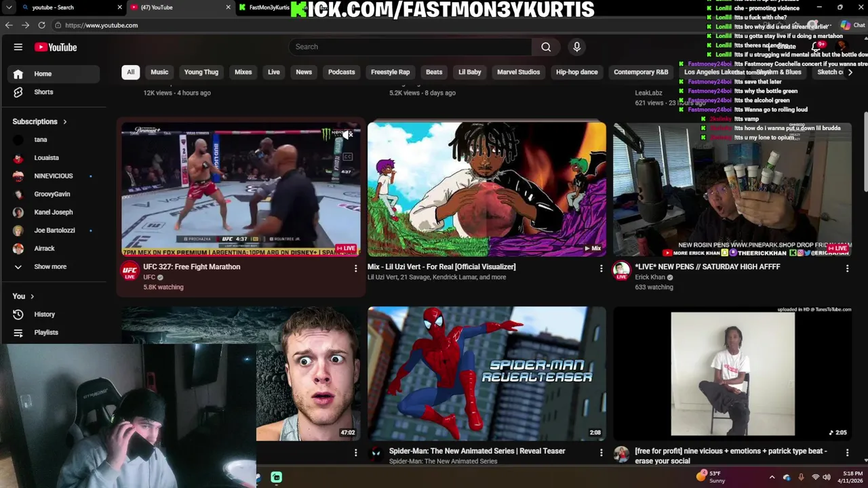Unmute the UFC 327 preview
Screen dimensions: 868x488
pos(347,135)
